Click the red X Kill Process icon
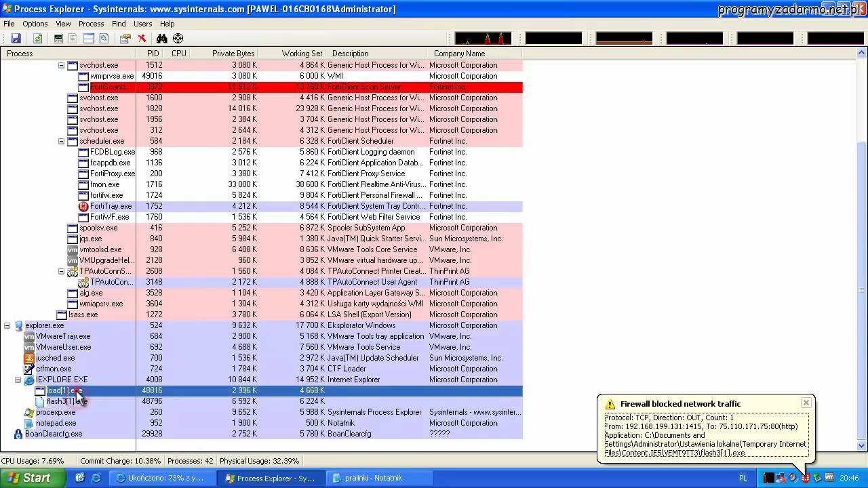This screenshot has width=868, height=488. [142, 39]
